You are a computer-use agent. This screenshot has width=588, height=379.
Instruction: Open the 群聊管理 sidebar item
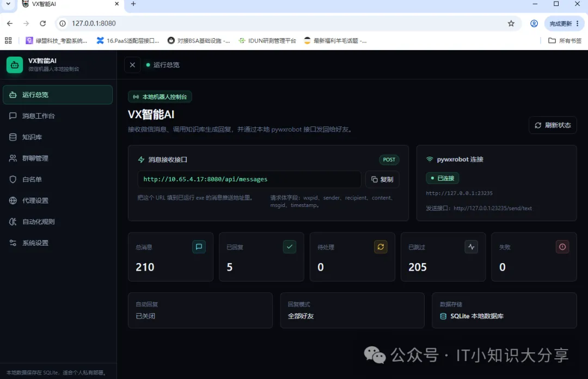tap(58, 158)
